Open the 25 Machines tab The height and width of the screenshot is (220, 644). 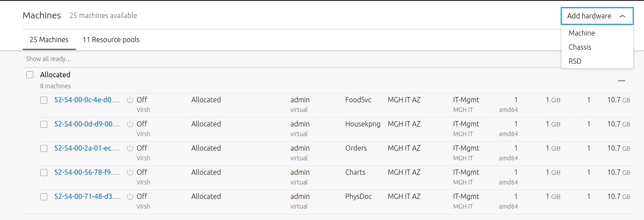(x=49, y=40)
